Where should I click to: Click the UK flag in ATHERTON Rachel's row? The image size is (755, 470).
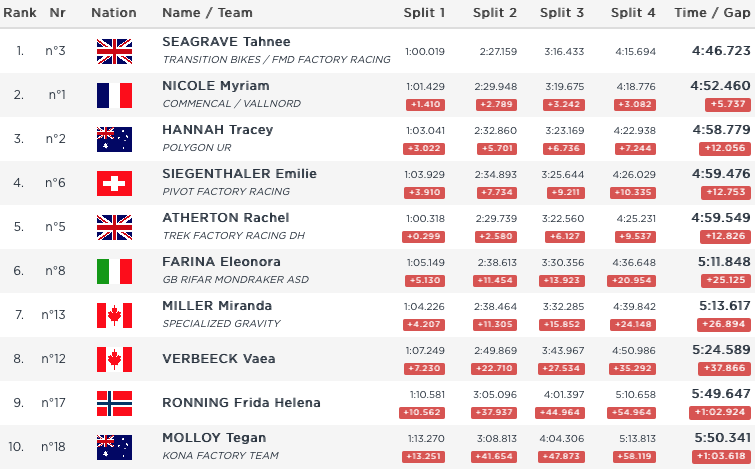[x=114, y=227]
